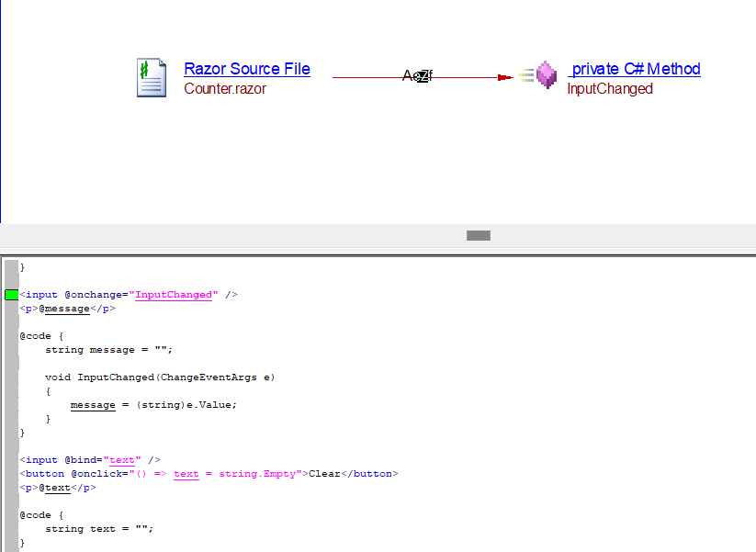
Task: Click the Razor Source File document icon
Action: tap(152, 78)
